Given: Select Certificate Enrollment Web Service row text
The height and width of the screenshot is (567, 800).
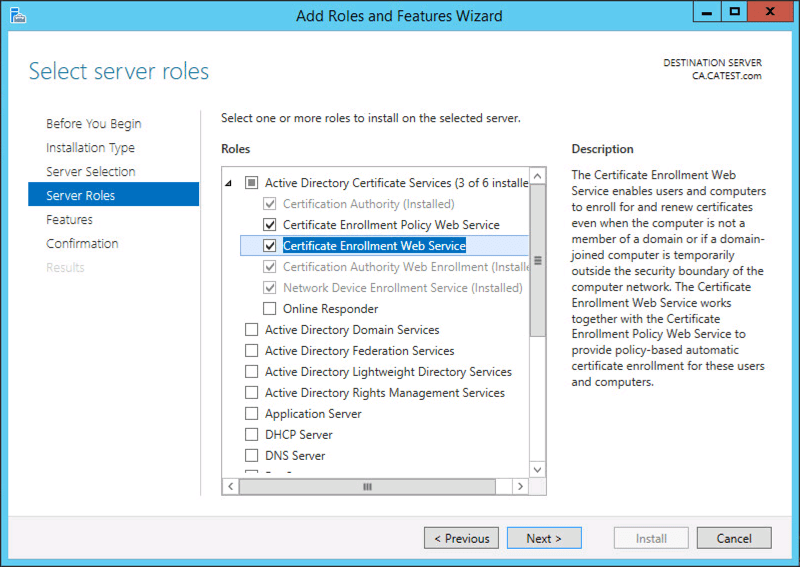Looking at the screenshot, I should pyautogui.click(x=374, y=245).
